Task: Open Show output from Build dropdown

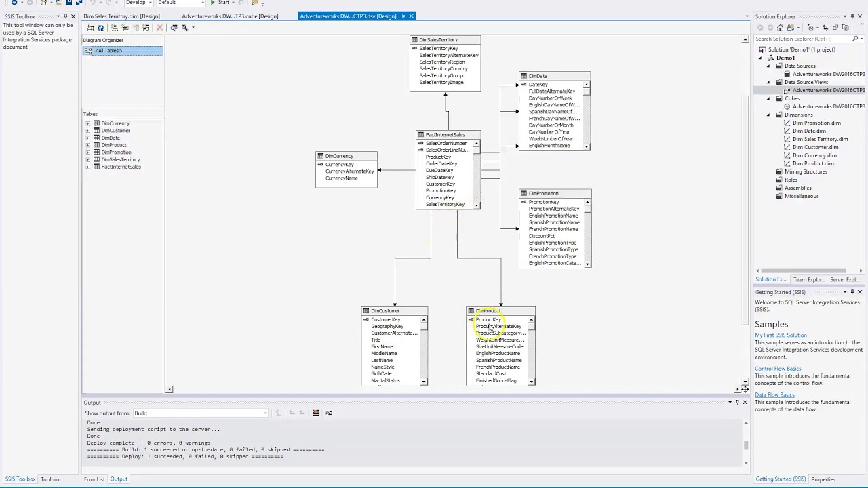Action: click(x=200, y=413)
